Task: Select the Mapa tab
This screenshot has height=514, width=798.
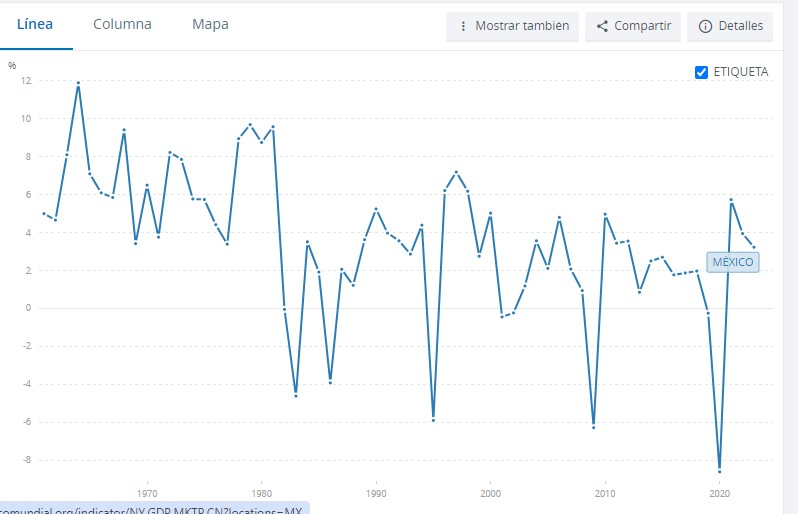Action: [210, 24]
